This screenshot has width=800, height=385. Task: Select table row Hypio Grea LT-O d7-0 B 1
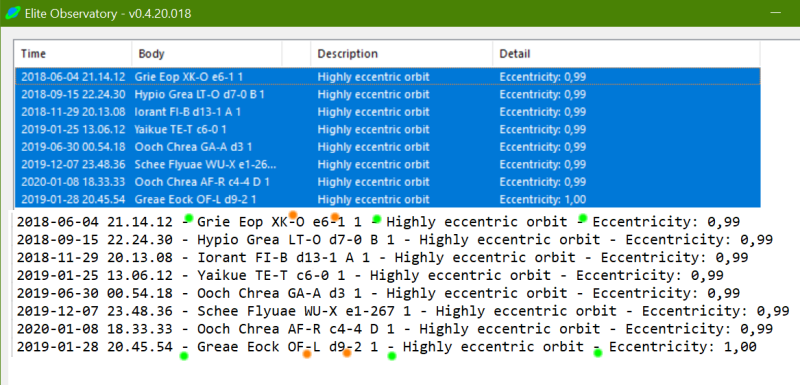(x=388, y=95)
